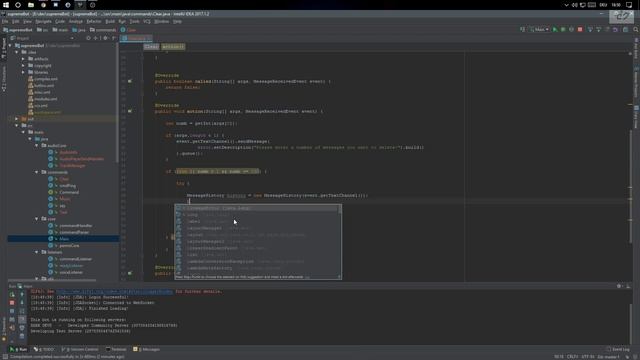The image size is (640, 360).
Task: Click the vertical Structure tool window tab on left
Action: pyautogui.click(x=4, y=79)
